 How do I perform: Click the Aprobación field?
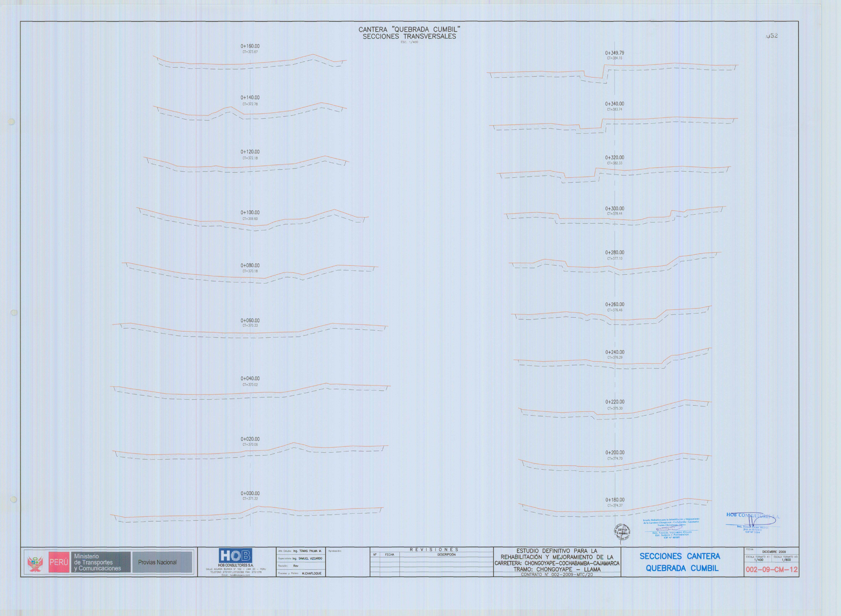point(348,562)
